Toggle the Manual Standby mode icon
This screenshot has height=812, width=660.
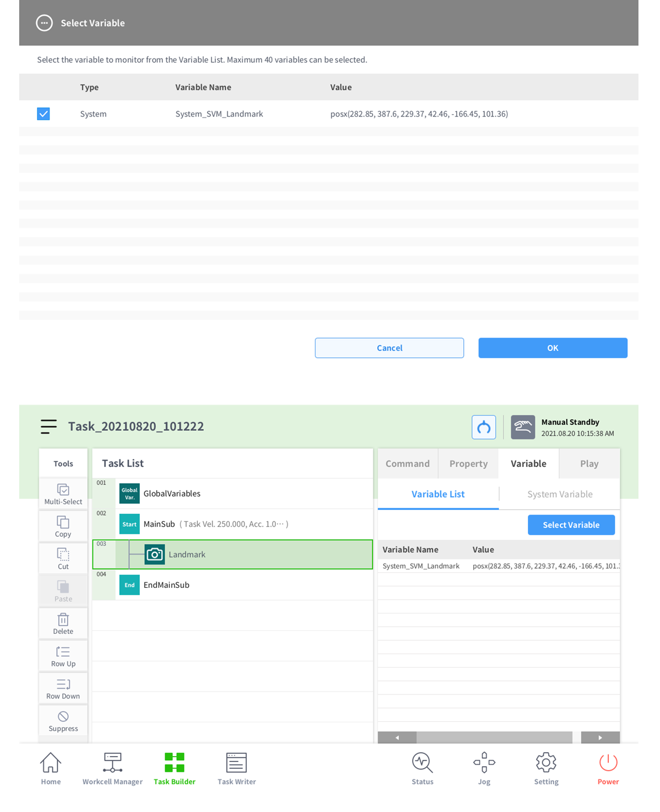523,427
